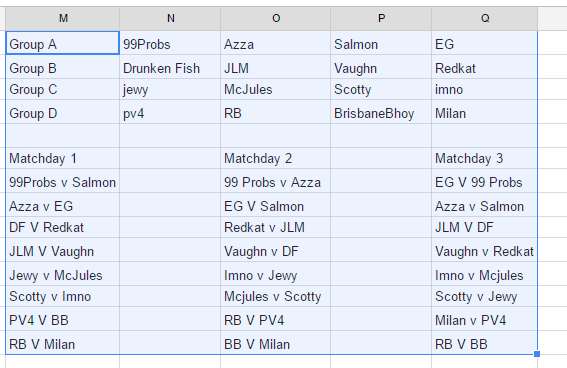The width and height of the screenshot is (567, 368).
Task: Select the RB V BB cell
Action: (x=484, y=343)
